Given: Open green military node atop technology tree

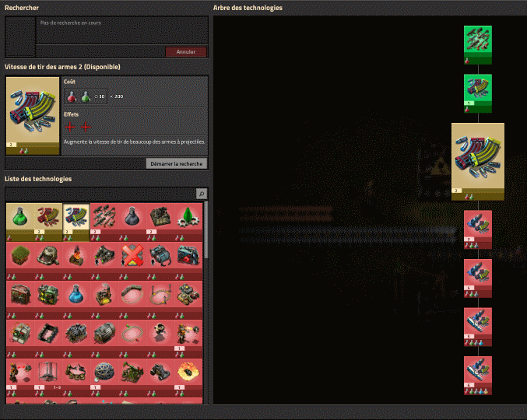Looking at the screenshot, I should tap(478, 45).
